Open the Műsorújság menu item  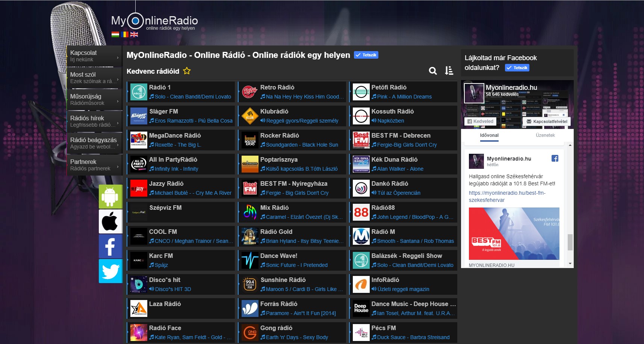coord(94,100)
